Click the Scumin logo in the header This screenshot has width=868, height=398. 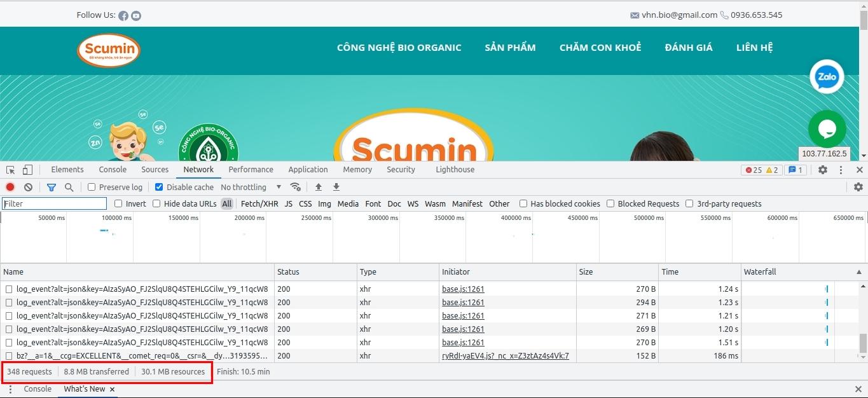(x=109, y=50)
